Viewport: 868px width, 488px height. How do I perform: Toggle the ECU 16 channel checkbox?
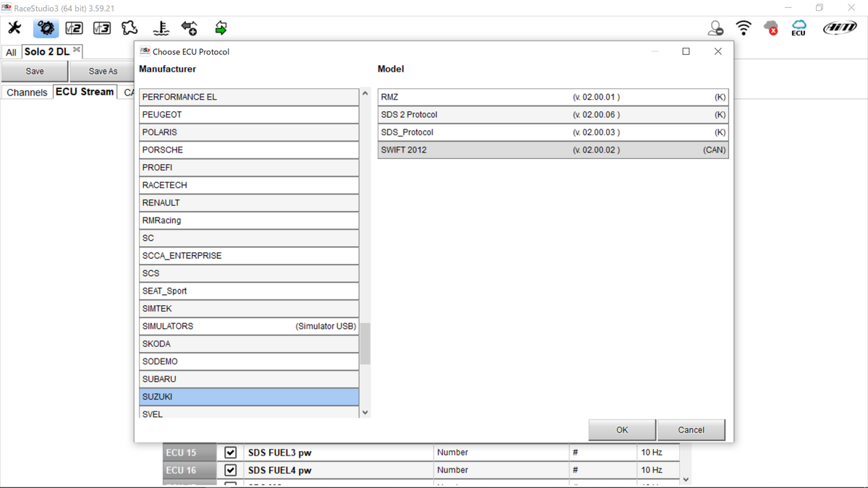point(231,470)
